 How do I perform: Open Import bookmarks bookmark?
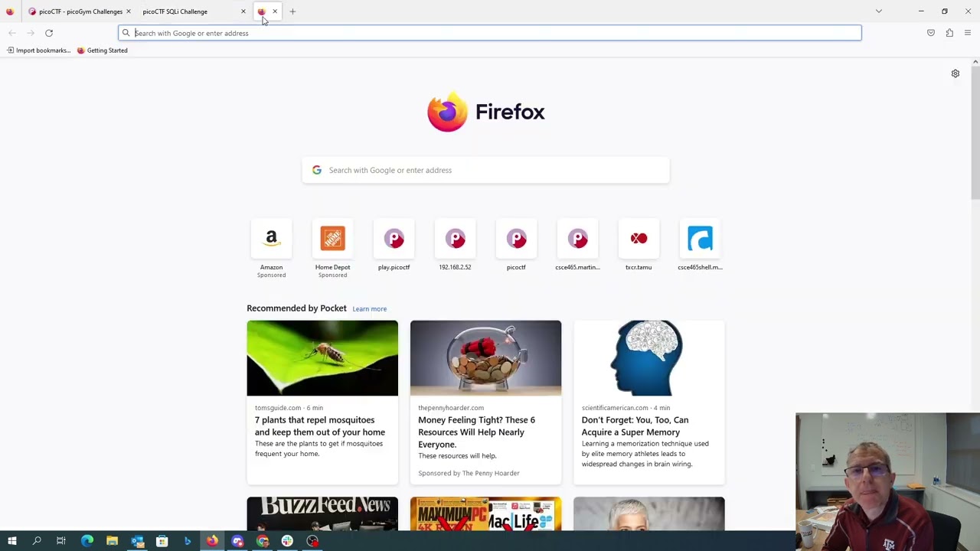[38, 51]
